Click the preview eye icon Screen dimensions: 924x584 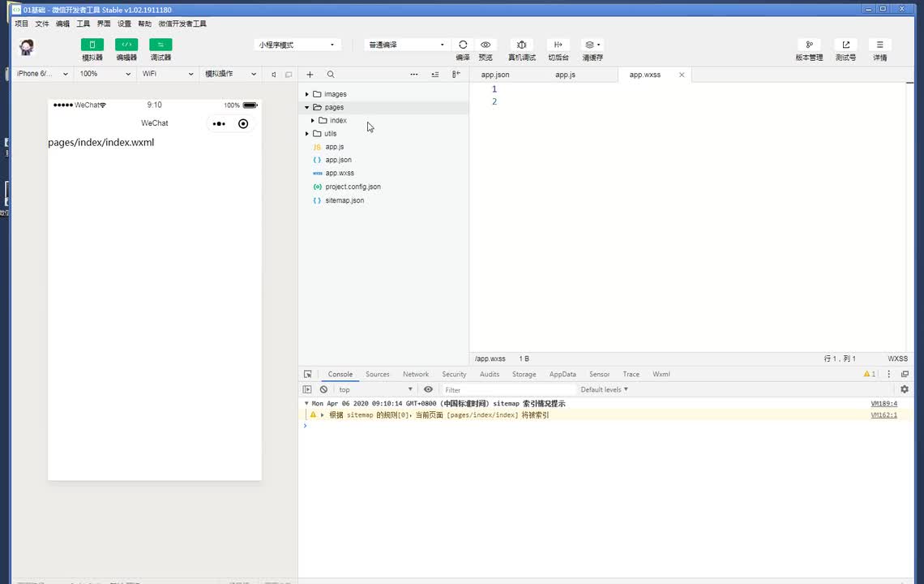click(x=486, y=45)
